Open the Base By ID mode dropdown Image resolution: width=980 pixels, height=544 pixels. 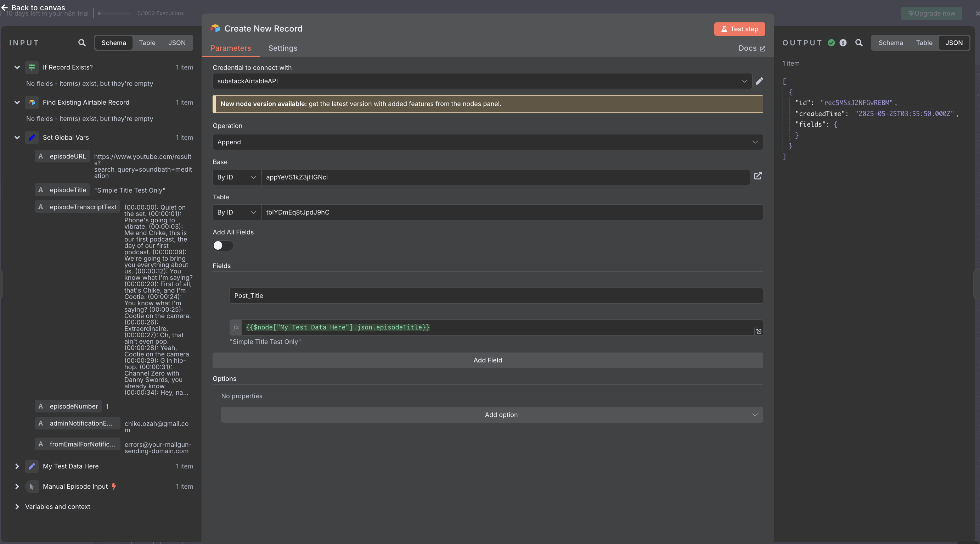coord(237,177)
